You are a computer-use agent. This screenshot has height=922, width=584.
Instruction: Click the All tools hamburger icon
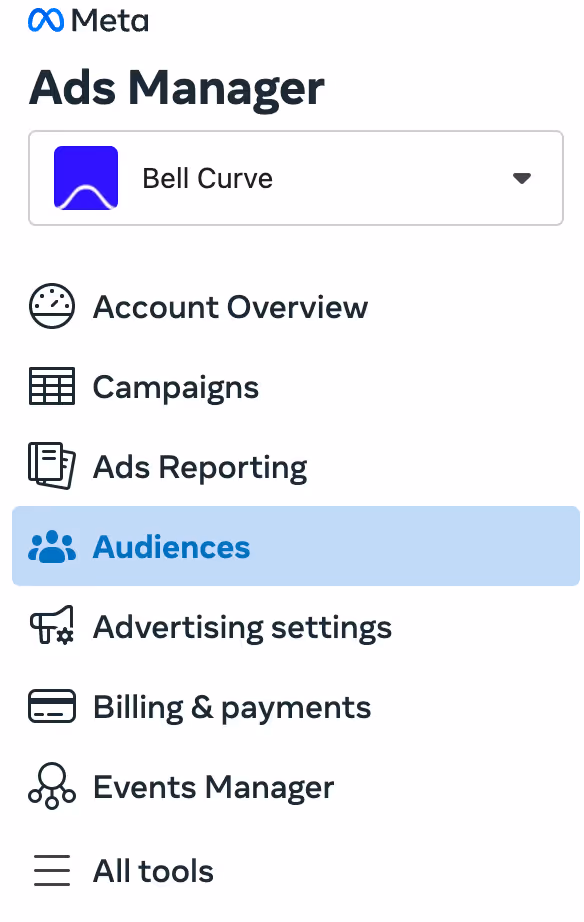52,870
